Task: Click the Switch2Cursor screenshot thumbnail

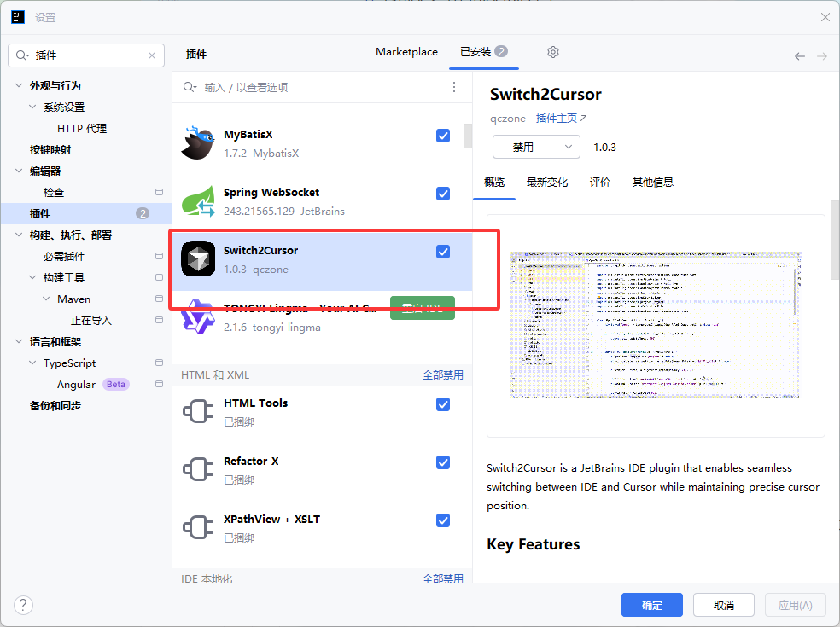Action: (656, 325)
